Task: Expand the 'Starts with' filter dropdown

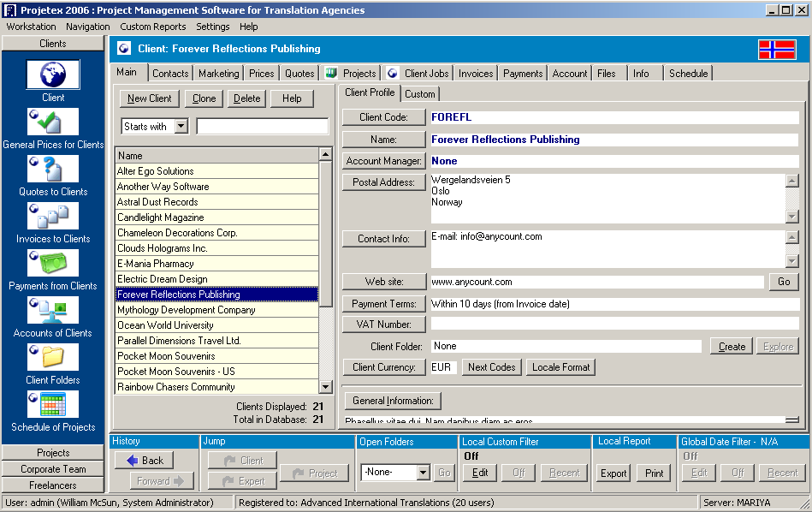Action: click(181, 127)
